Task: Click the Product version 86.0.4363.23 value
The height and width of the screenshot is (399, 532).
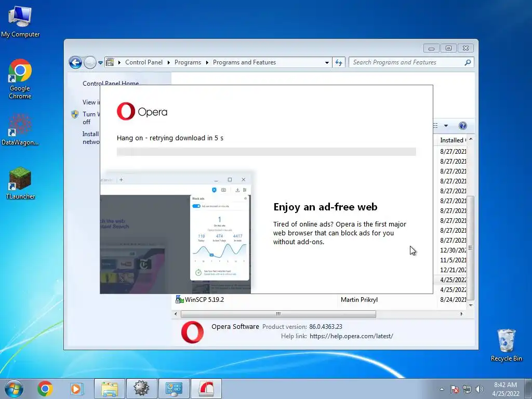Action: (325, 327)
